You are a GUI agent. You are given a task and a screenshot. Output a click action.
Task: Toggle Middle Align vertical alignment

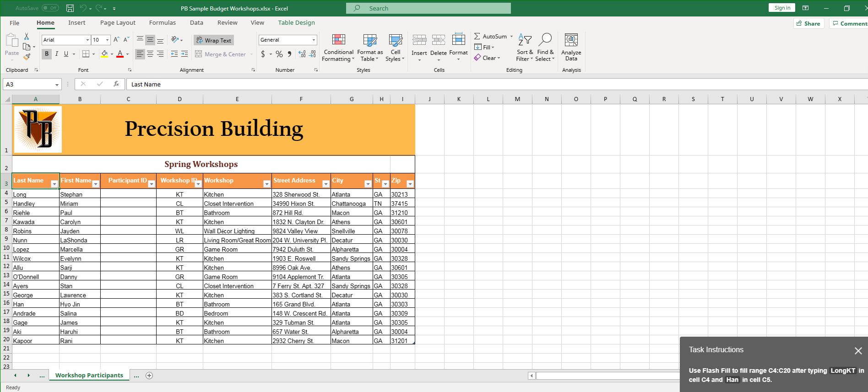click(150, 40)
